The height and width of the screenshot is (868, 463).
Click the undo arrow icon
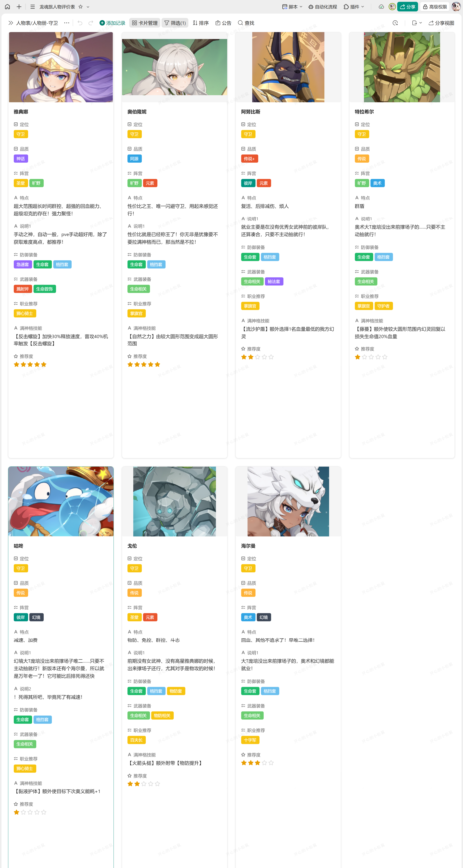tap(80, 23)
